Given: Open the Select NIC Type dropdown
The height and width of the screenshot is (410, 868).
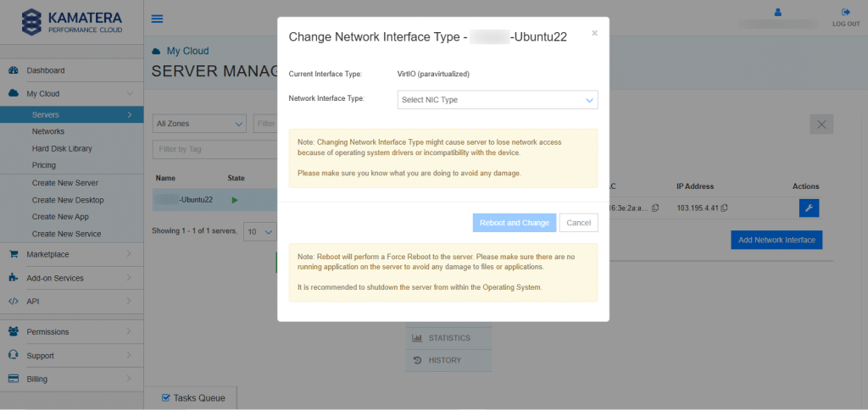Looking at the screenshot, I should [498, 100].
